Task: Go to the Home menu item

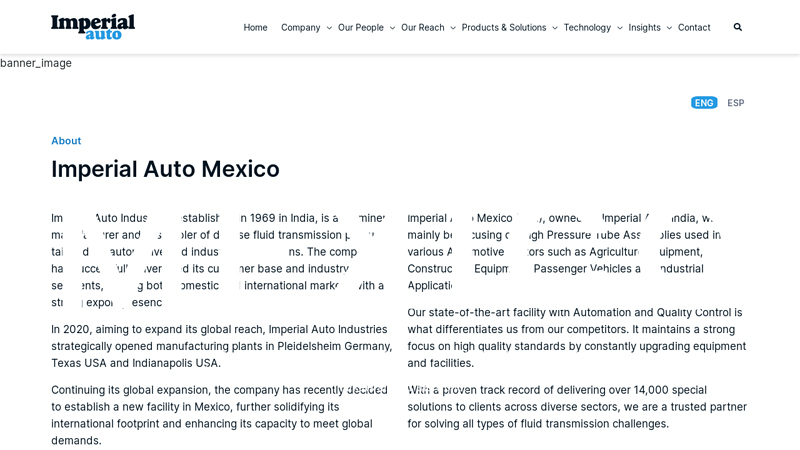Action: 255,28
